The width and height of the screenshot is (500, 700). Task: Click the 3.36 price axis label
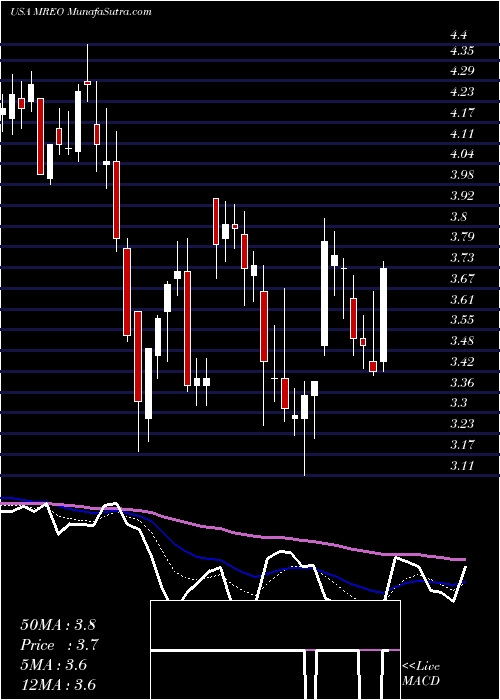(x=462, y=383)
